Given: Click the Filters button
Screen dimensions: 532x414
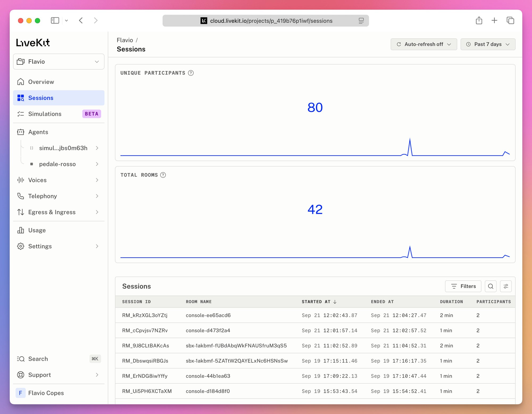Looking at the screenshot, I should point(463,286).
